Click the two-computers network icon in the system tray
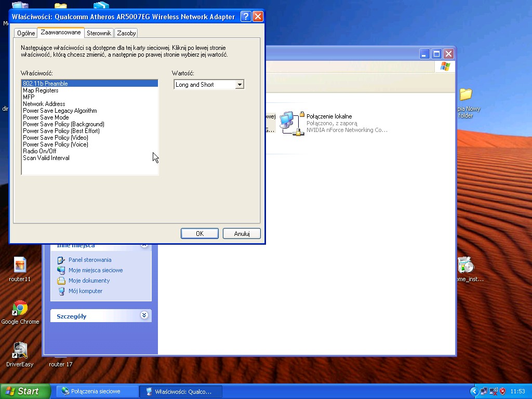Screen dimensions: 532x399 (x=484, y=391)
